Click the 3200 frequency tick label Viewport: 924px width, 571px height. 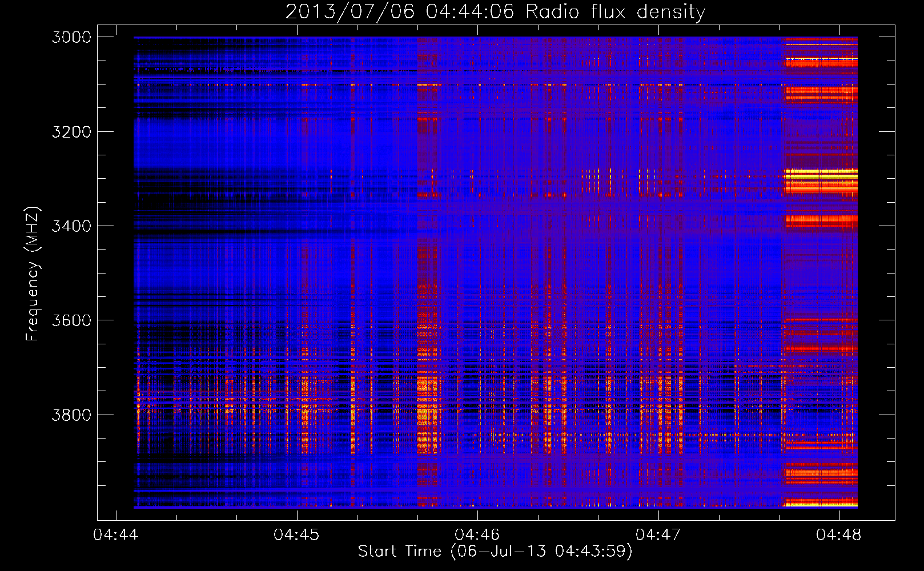pyautogui.click(x=71, y=132)
